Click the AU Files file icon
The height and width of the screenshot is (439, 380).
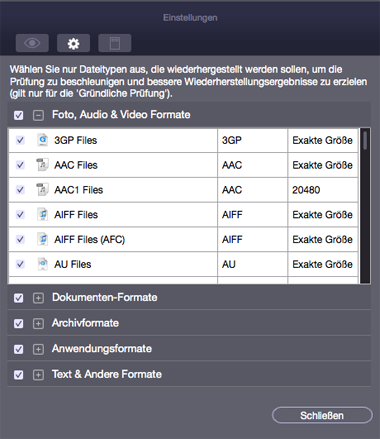coord(42,264)
